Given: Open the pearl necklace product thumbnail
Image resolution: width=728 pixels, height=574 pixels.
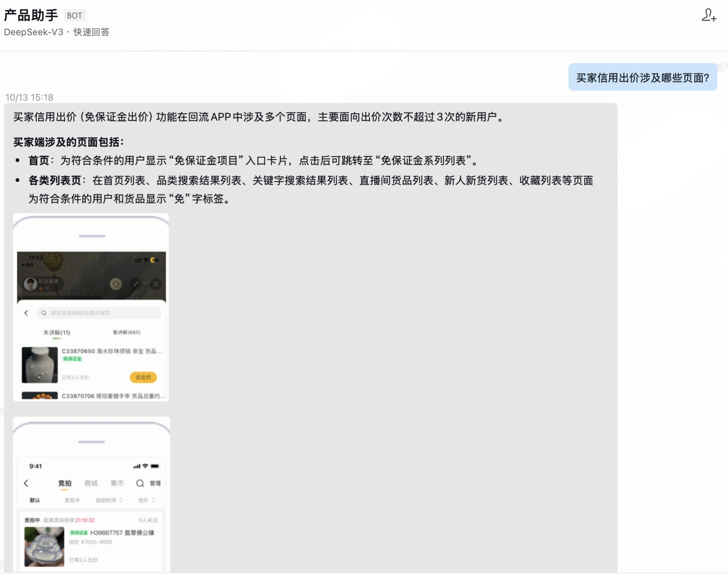Looking at the screenshot, I should coord(40,365).
